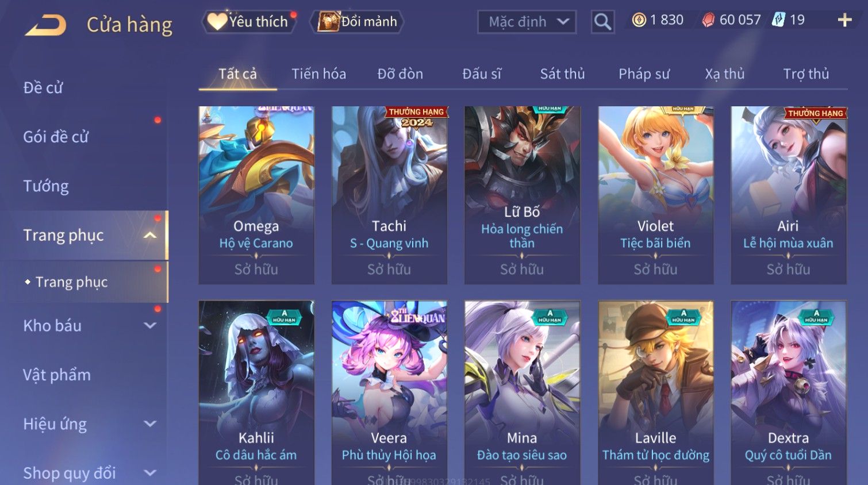Viewport: 868px width, 485px height.
Task: Open Đổi mảnh chest exchange
Action: click(358, 22)
